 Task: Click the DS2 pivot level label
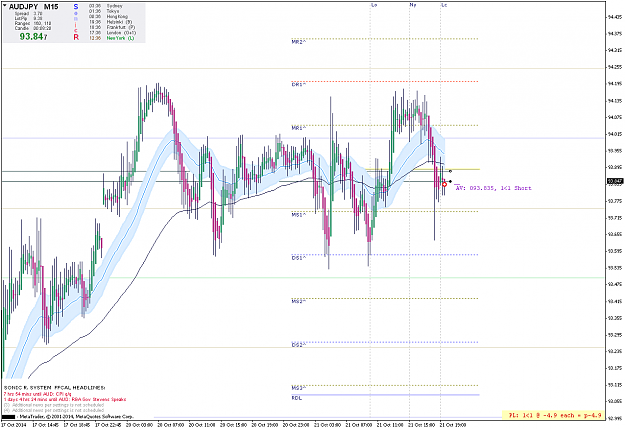[299, 344]
